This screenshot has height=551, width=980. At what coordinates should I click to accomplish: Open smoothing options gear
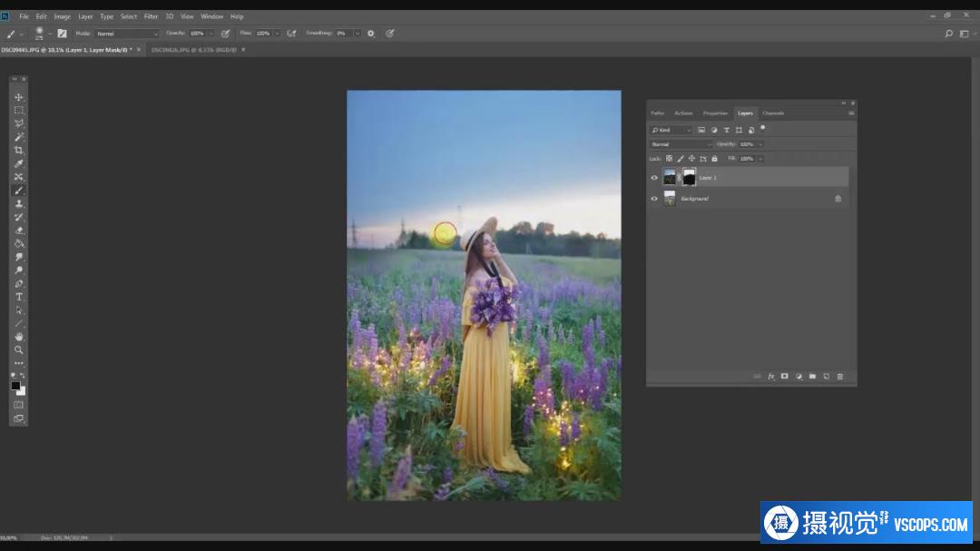(371, 34)
